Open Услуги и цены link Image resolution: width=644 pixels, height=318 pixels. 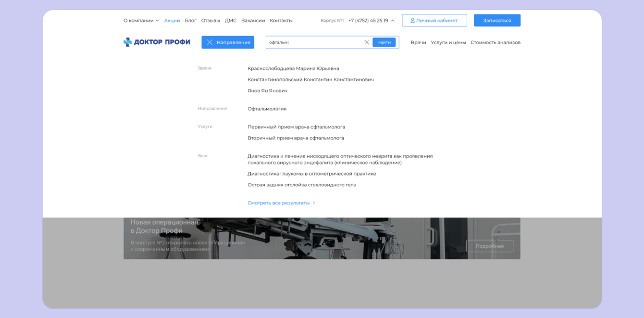click(448, 42)
